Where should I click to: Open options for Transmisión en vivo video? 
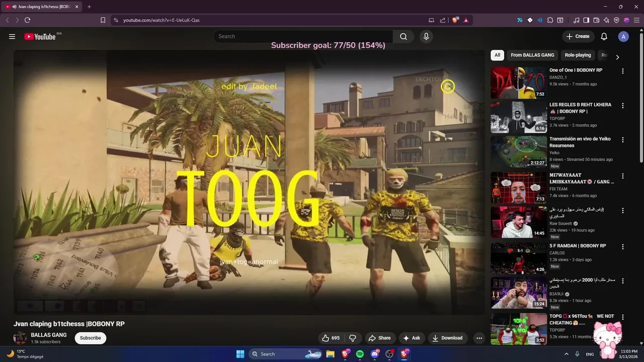pos(622,140)
